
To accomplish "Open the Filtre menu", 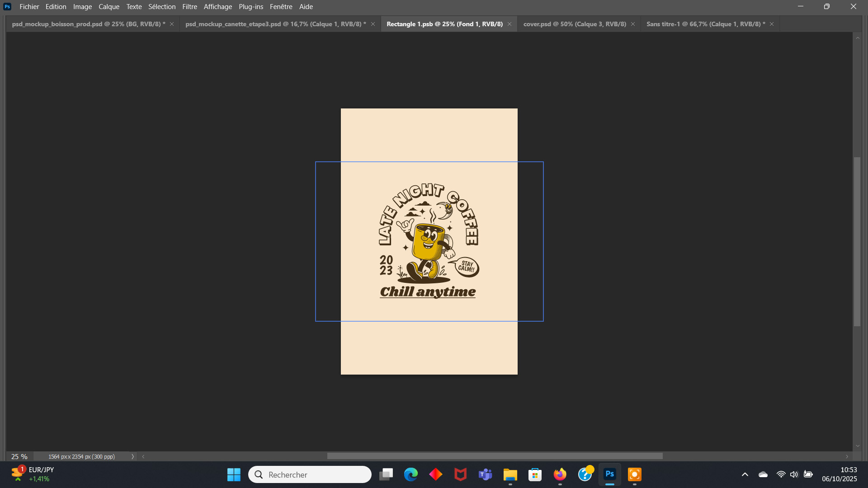I will [x=189, y=7].
